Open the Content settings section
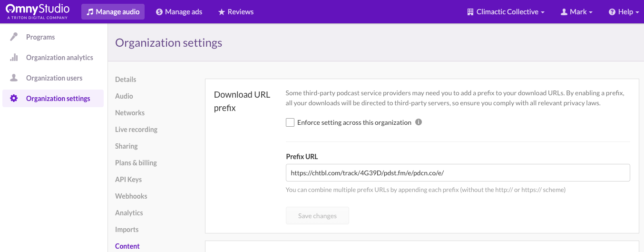Image resolution: width=644 pixels, height=252 pixels. 127,246
